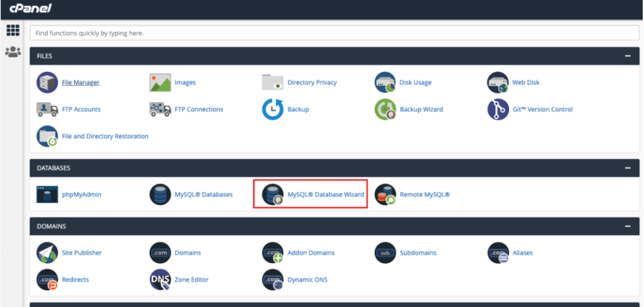644x307 pixels.
Task: Click the cPanel logo
Action: 29,9
